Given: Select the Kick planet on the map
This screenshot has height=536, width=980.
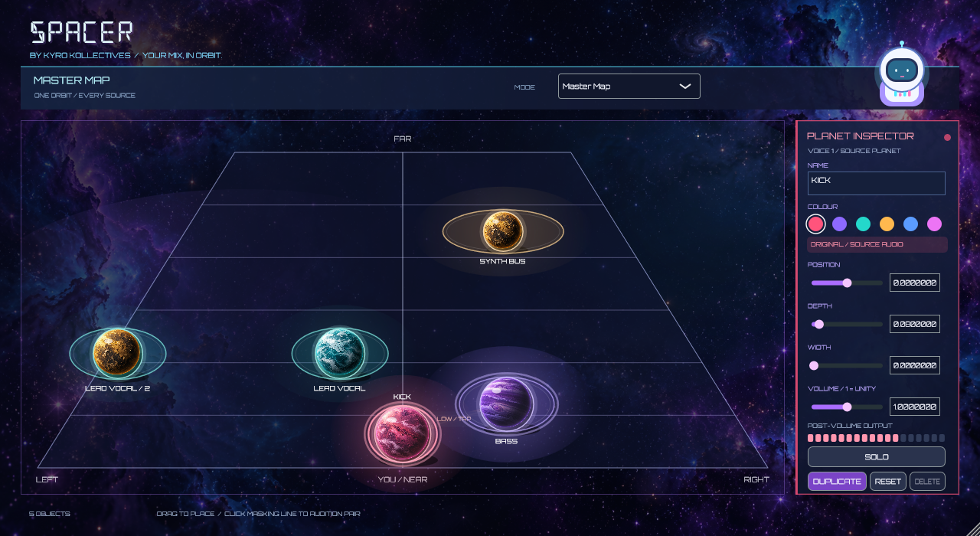Looking at the screenshot, I should [x=403, y=434].
